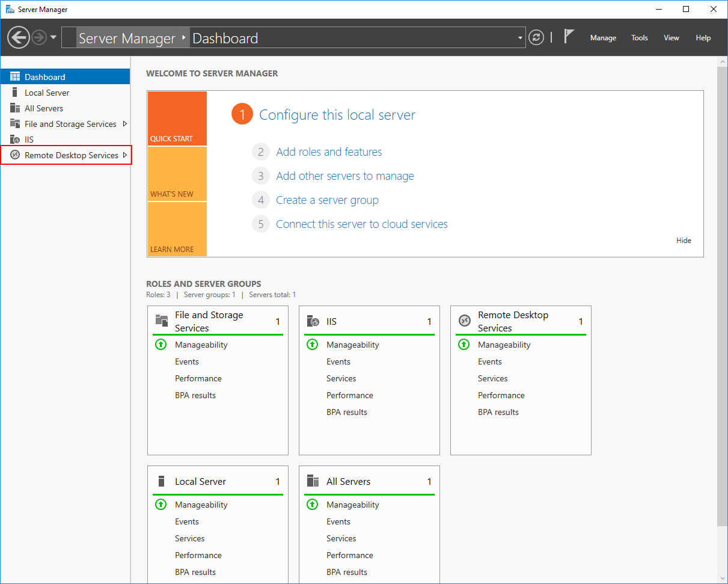Open BPA results in Remote Desktop Services tile
This screenshot has height=584, width=728.
(498, 412)
